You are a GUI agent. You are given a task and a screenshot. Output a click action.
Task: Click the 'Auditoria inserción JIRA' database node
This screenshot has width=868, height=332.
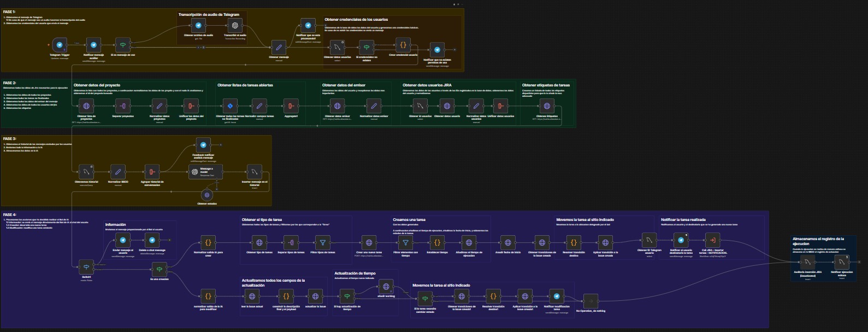point(807,262)
